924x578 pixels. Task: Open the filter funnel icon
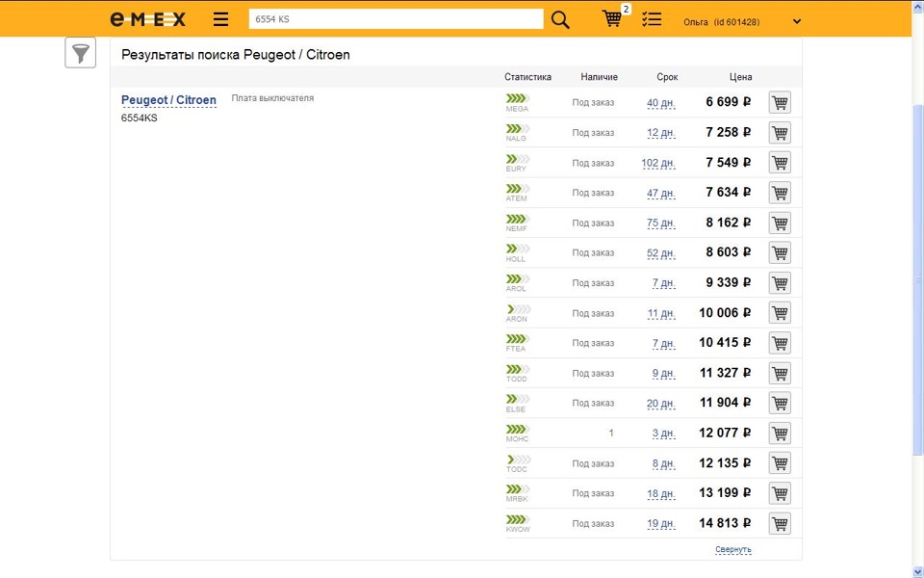pos(81,53)
